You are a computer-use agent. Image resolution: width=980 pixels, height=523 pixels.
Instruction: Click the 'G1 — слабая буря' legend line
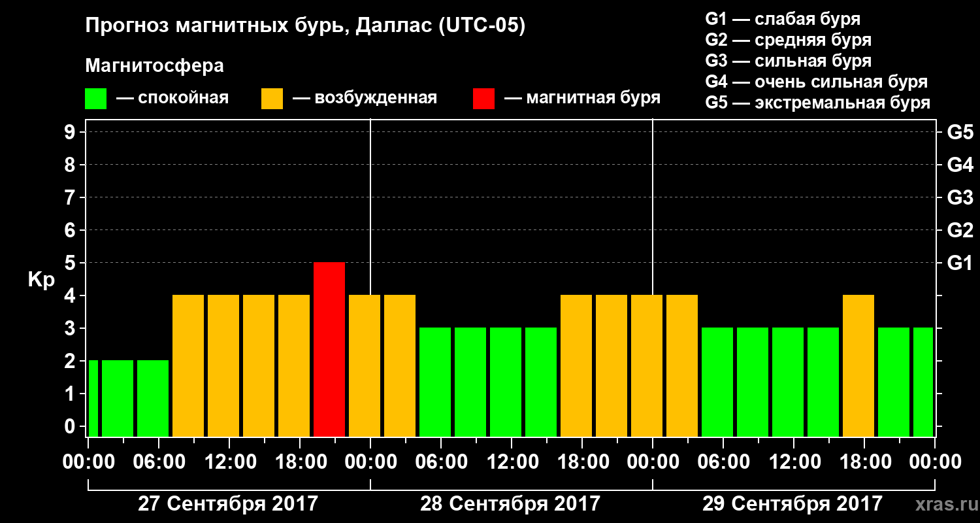click(783, 19)
